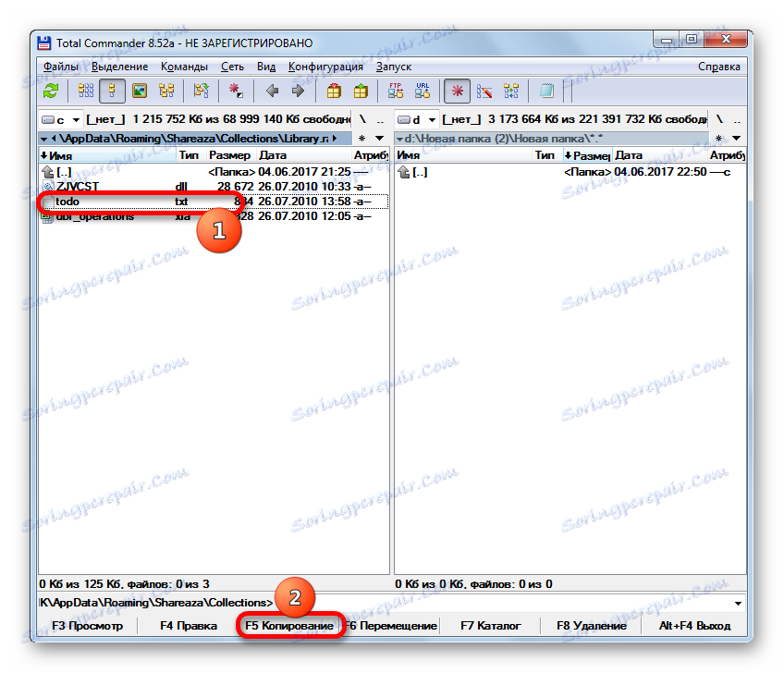Screen dimensions: 784x673
Task: Open the Файлы menu
Action: tap(61, 67)
